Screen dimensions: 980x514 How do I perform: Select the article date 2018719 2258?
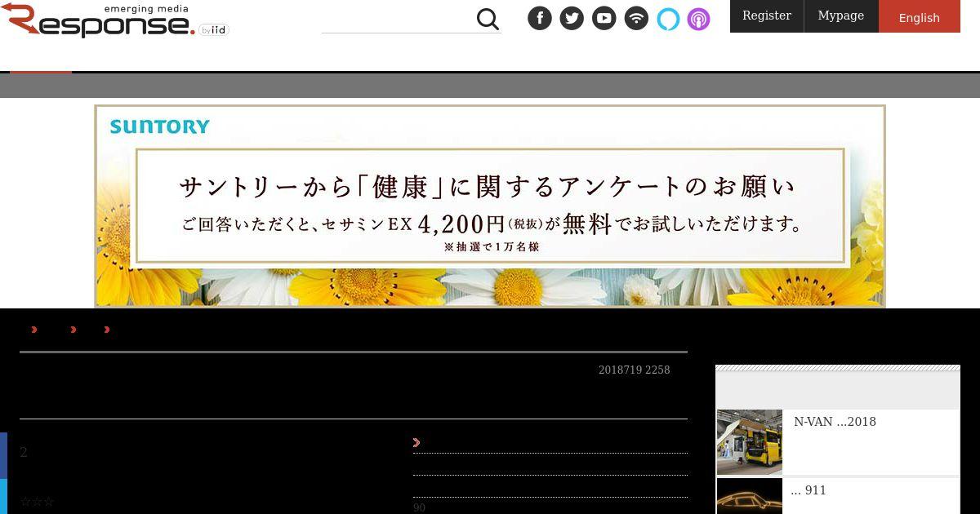(x=635, y=370)
